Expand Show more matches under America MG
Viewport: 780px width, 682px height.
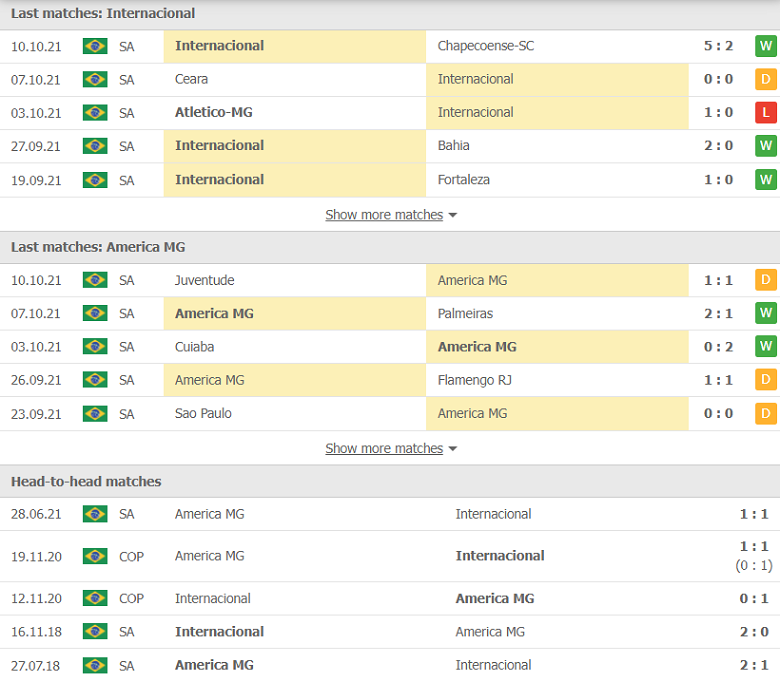click(x=384, y=449)
